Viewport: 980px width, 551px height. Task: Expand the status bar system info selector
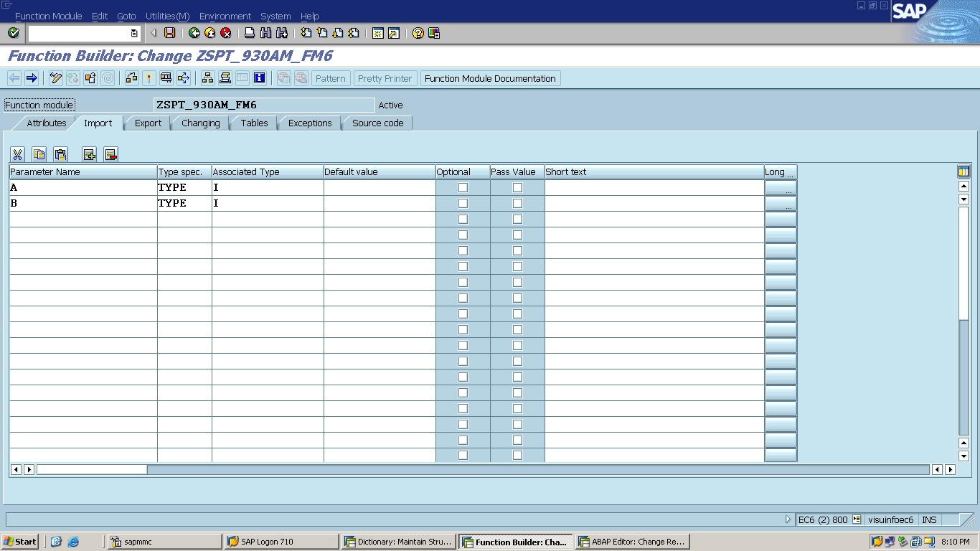(857, 519)
